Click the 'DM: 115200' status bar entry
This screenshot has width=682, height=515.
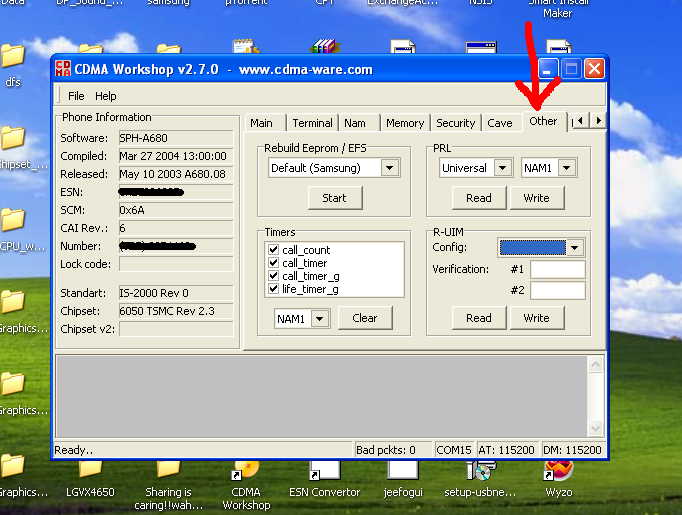point(572,450)
